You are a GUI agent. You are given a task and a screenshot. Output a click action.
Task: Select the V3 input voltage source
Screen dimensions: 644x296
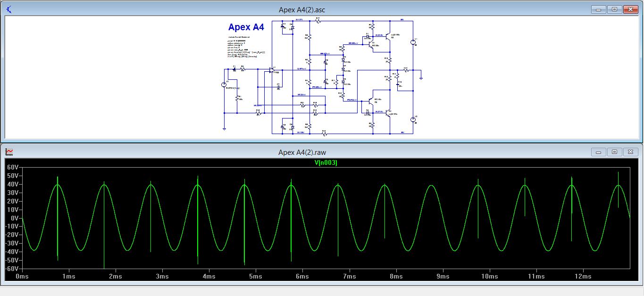[x=224, y=85]
